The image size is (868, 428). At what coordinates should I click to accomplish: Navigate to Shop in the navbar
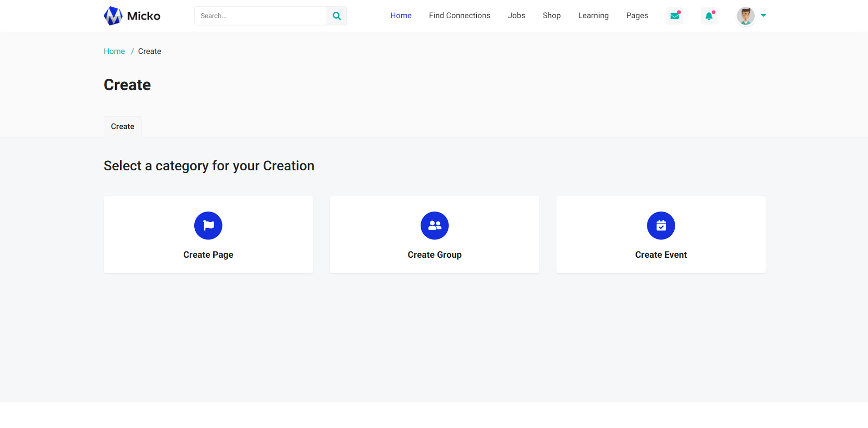click(551, 15)
